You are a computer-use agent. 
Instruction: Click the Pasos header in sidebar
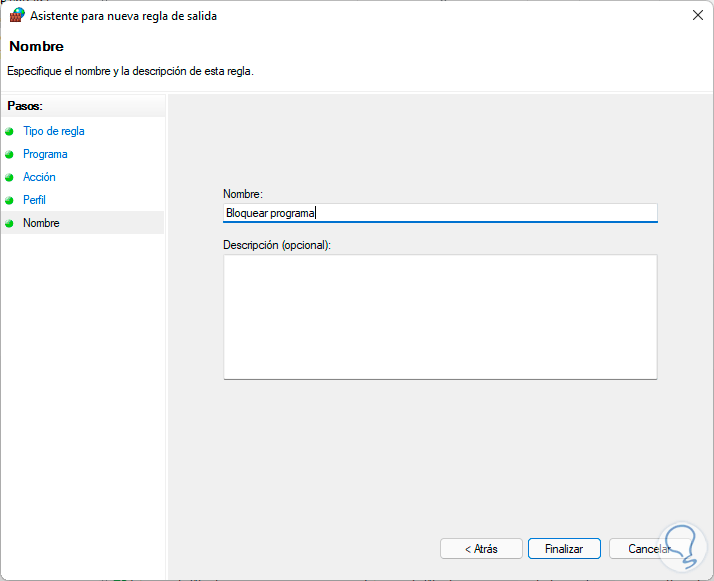click(25, 105)
